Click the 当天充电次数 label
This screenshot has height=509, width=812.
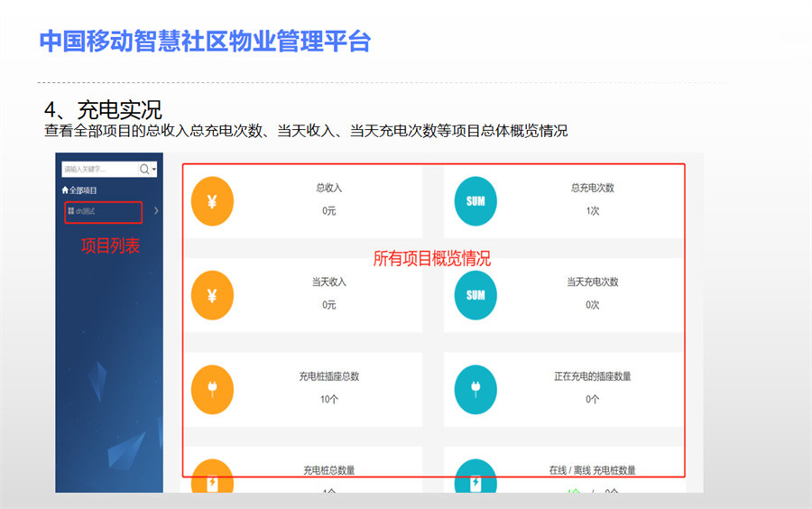593,282
